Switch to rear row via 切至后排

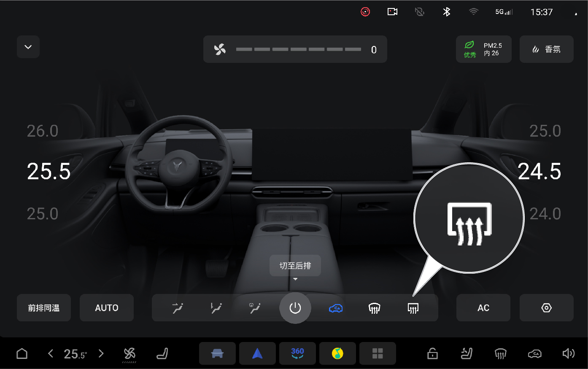pos(295,266)
